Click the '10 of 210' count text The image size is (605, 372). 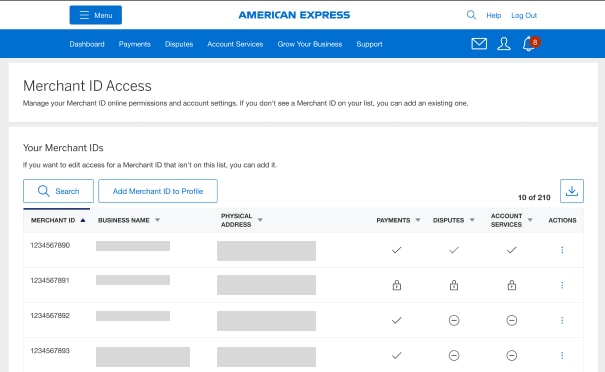tap(534, 198)
